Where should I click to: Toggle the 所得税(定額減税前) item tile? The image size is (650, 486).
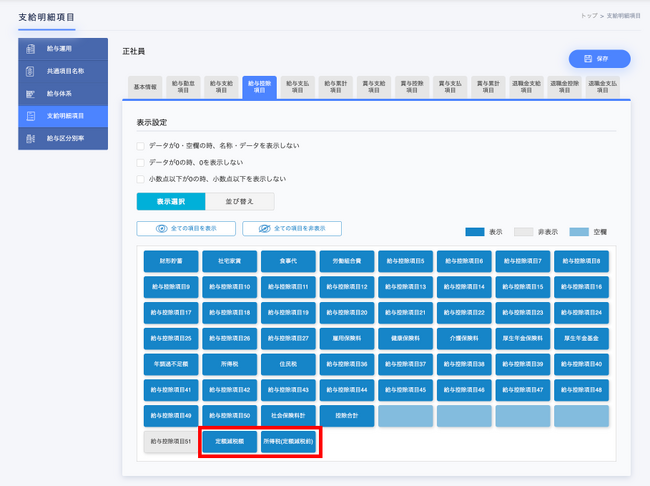click(288, 442)
